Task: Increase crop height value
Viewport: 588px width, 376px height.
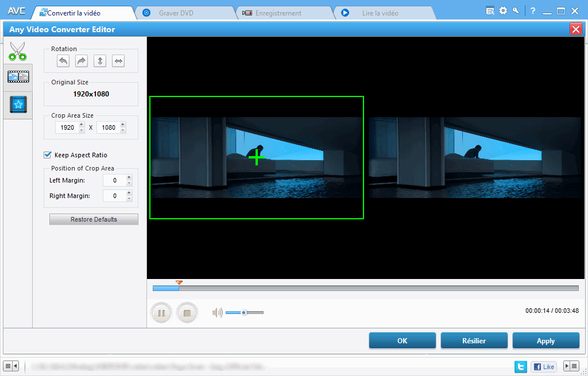Action: click(x=123, y=125)
